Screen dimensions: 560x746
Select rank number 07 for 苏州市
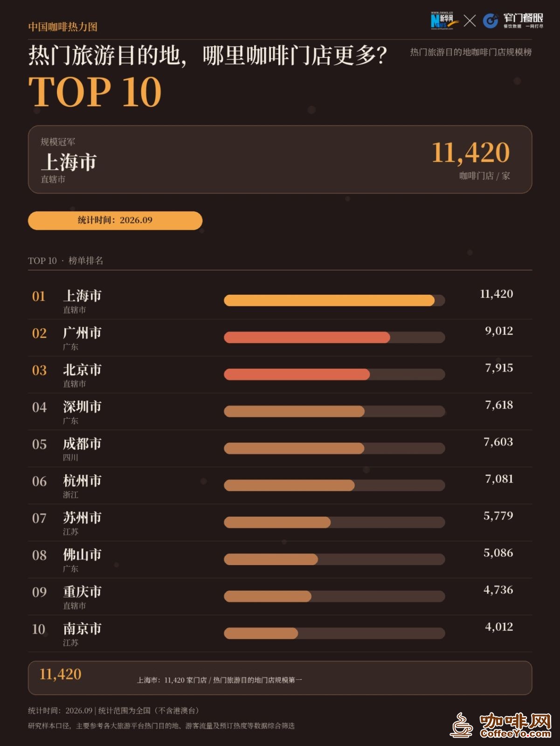click(39, 518)
